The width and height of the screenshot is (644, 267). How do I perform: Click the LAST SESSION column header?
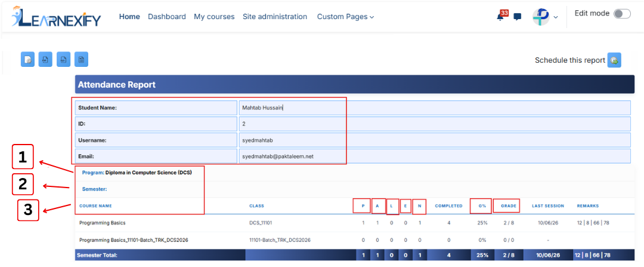click(548, 205)
